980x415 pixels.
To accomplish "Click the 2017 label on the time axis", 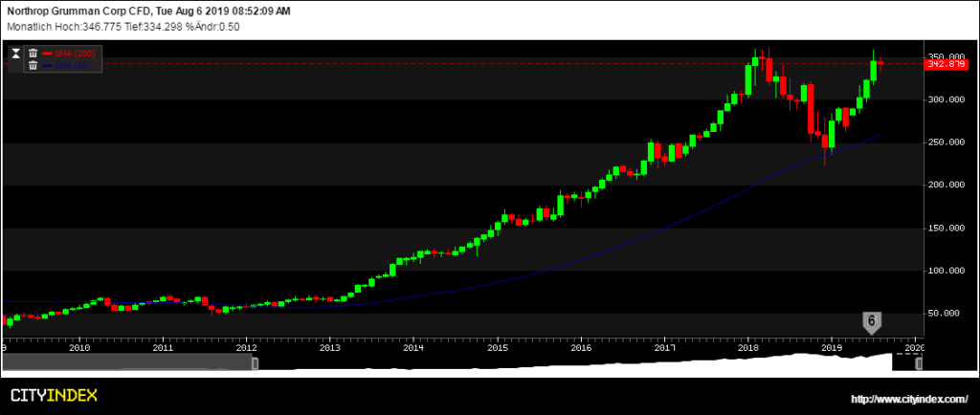I will click(665, 347).
